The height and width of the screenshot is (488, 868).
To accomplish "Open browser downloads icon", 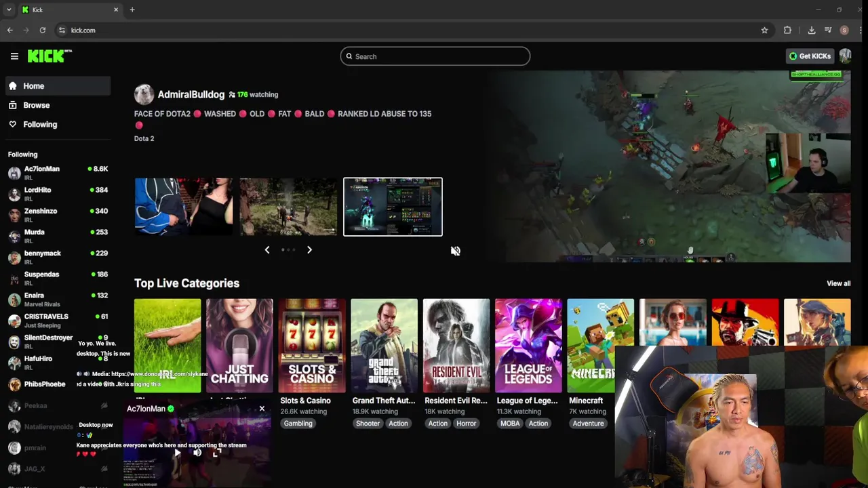I will pyautogui.click(x=812, y=30).
